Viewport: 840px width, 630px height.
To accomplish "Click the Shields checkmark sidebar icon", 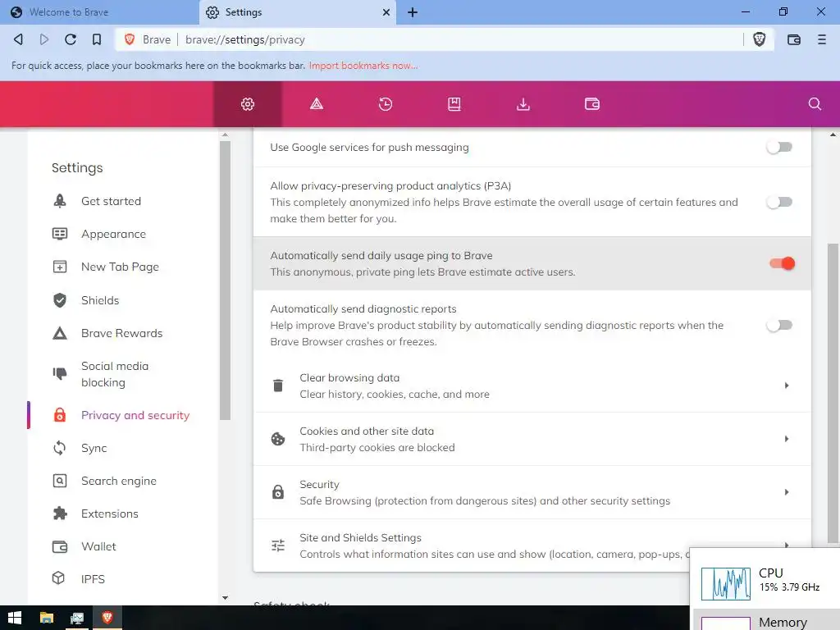I will [x=59, y=300].
